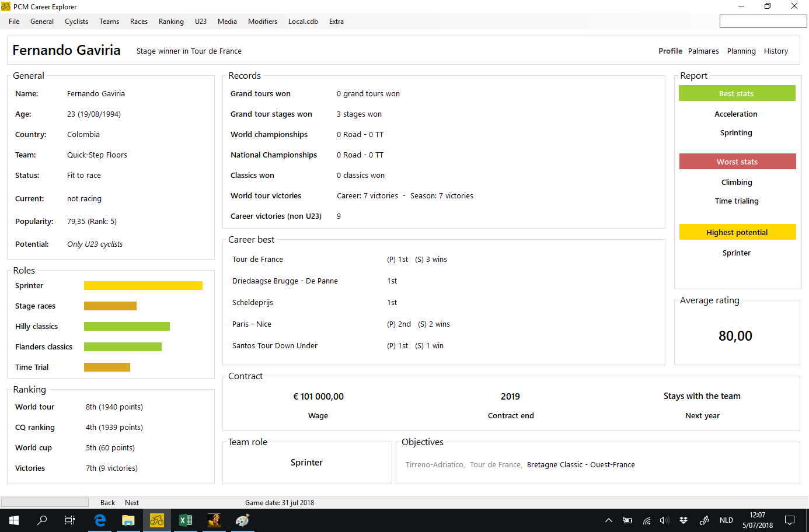The width and height of the screenshot is (809, 532).
Task: Click the Back button
Action: (107, 503)
